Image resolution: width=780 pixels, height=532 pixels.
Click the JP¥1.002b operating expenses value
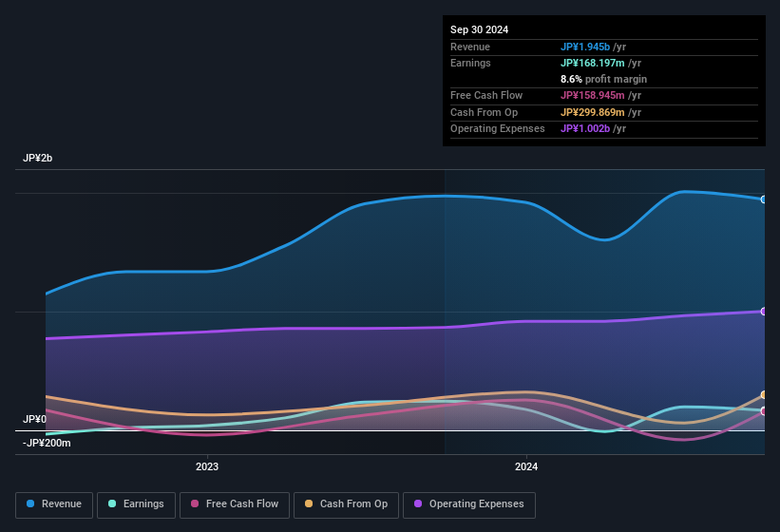(585, 128)
